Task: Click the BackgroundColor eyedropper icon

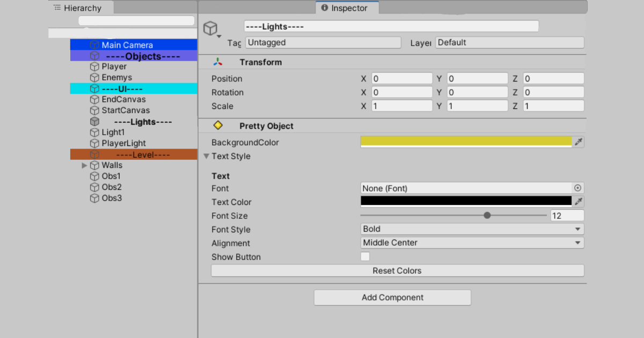Action: pyautogui.click(x=578, y=142)
